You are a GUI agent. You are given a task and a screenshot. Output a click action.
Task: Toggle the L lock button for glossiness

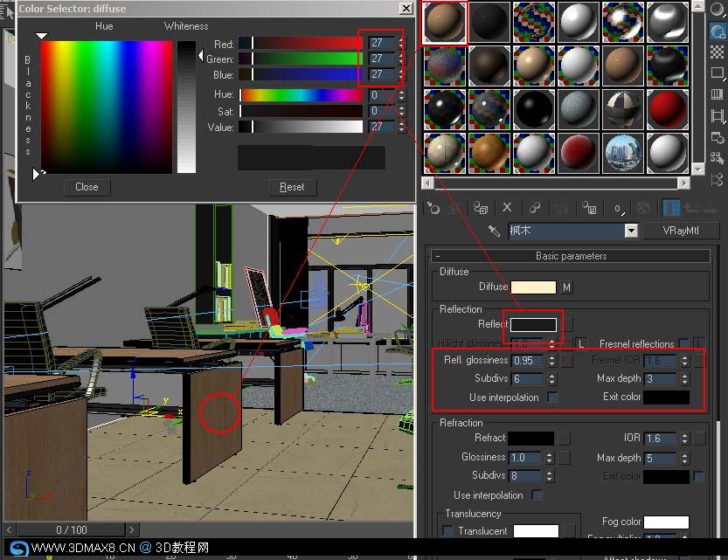[580, 344]
